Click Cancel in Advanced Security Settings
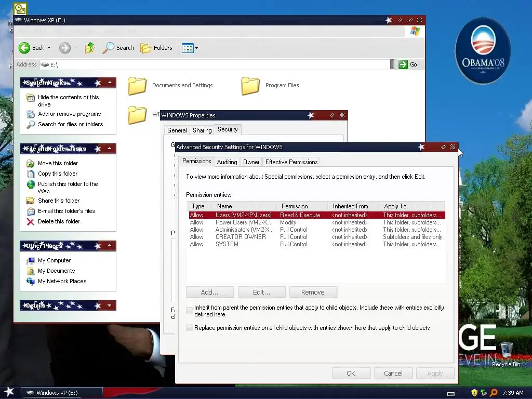532x399 pixels. click(x=393, y=373)
